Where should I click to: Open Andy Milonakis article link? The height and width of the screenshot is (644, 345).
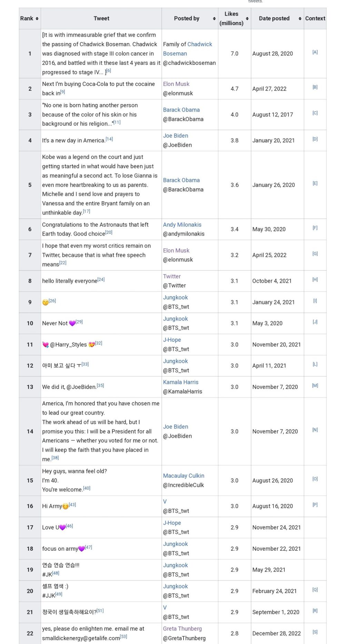pos(182,225)
